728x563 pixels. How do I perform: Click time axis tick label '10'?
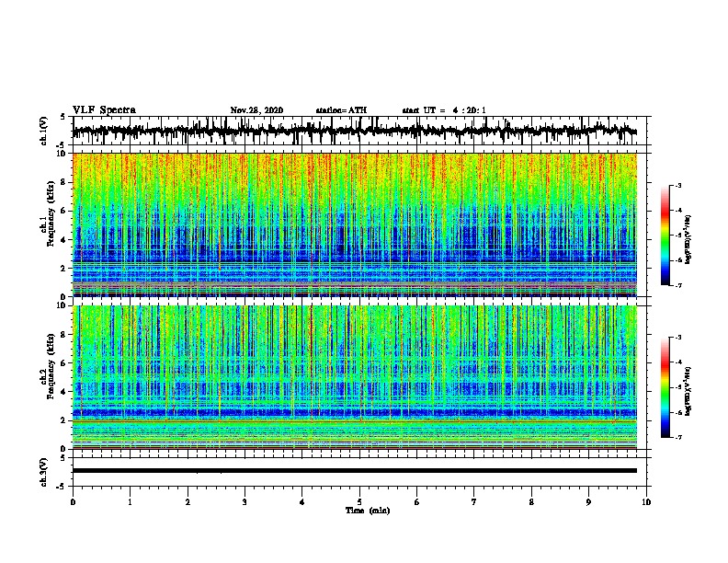point(646,502)
